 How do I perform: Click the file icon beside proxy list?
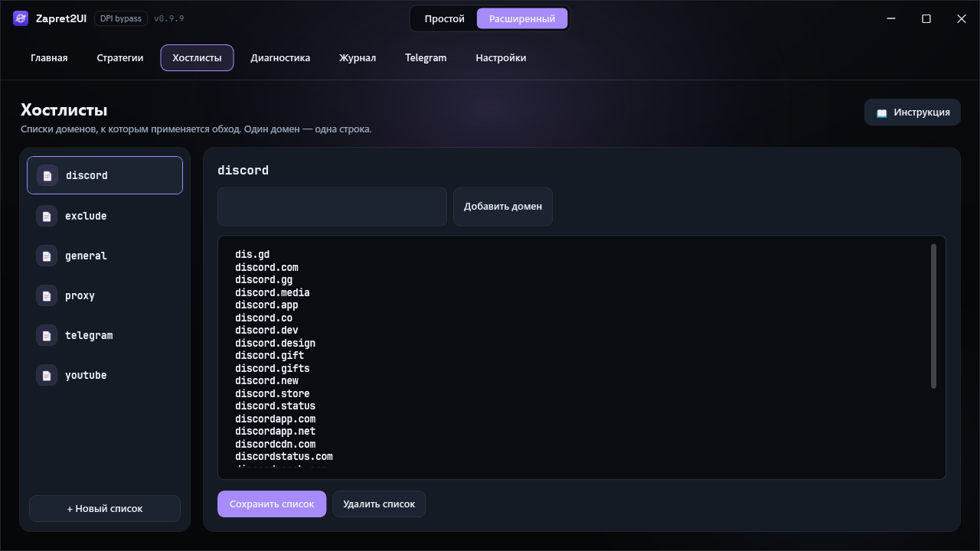pos(47,295)
